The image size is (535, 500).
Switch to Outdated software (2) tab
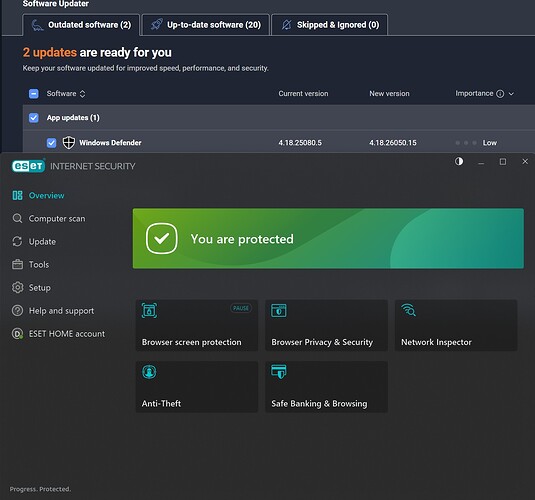tap(81, 25)
